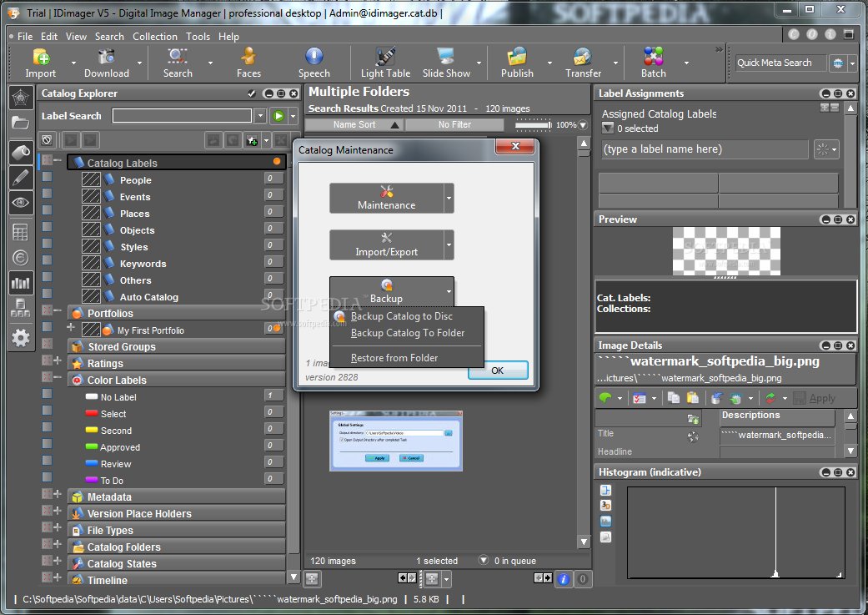Screen dimensions: 868x615
Task: Click the Import toolbar icon
Action: tap(40, 63)
